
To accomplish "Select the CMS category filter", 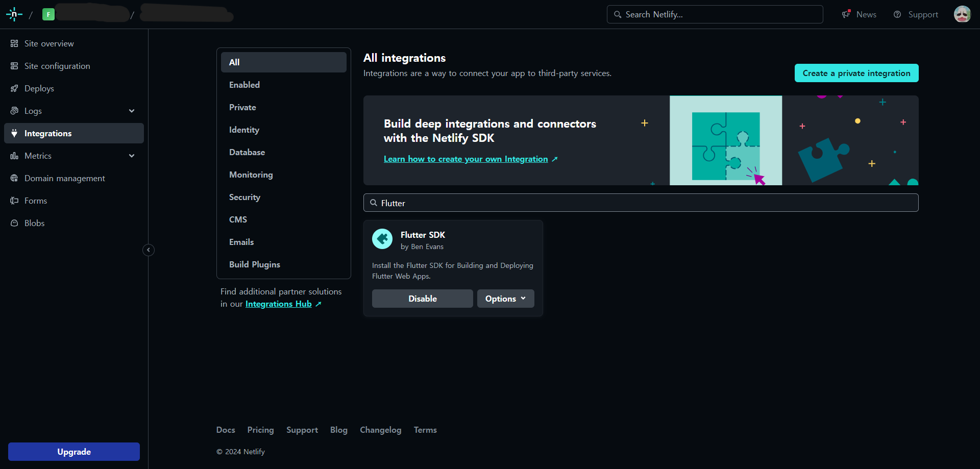I will click(284, 219).
